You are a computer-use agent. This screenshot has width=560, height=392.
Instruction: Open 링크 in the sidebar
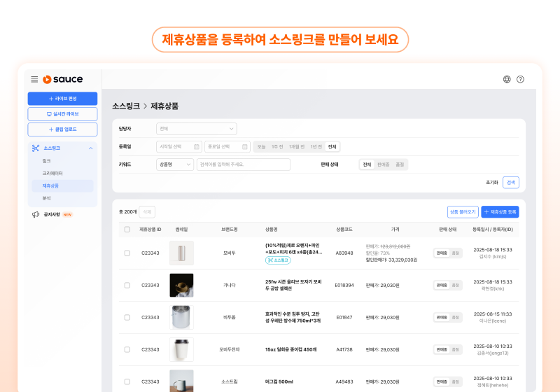point(46,161)
